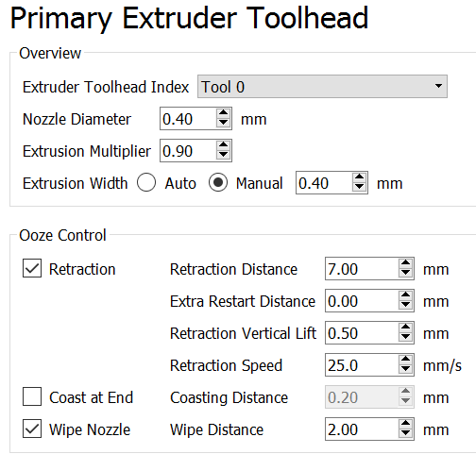This screenshot has height=454, width=476.
Task: Increase Retraction Speed with up arrow
Action: click(405, 360)
